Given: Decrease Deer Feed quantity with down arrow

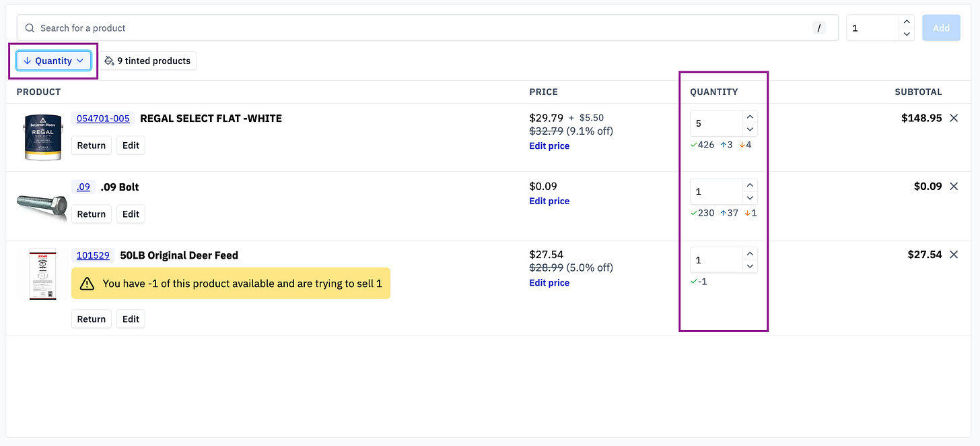Looking at the screenshot, I should coord(750,266).
